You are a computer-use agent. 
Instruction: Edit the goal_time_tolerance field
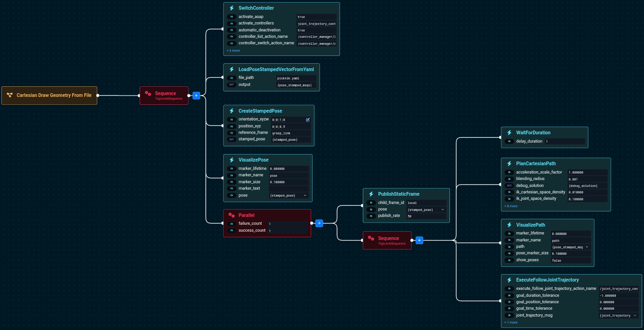pos(618,308)
